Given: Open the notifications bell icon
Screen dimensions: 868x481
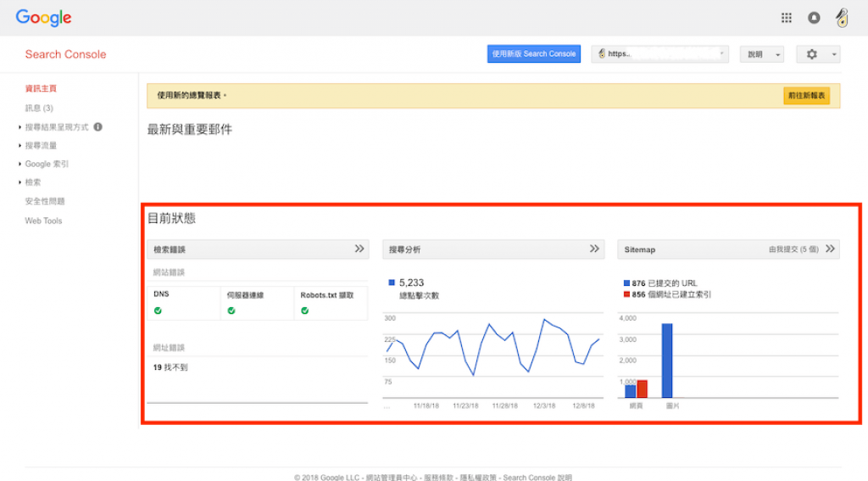Looking at the screenshot, I should [x=814, y=18].
